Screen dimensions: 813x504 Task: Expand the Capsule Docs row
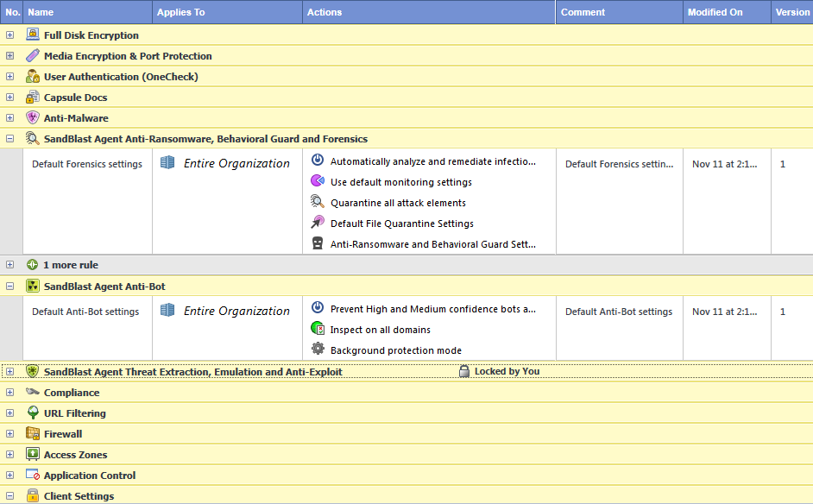(x=9, y=97)
